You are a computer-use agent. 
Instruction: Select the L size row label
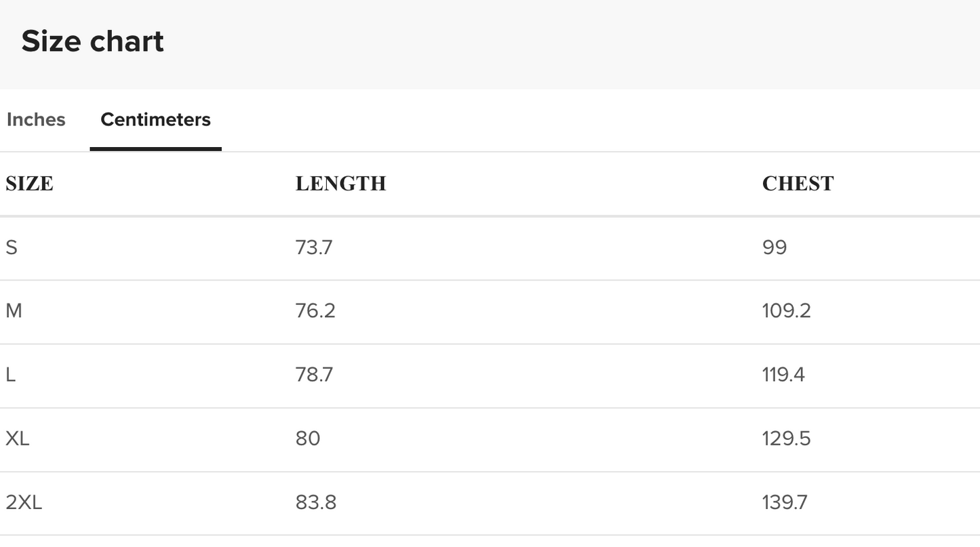click(11, 375)
